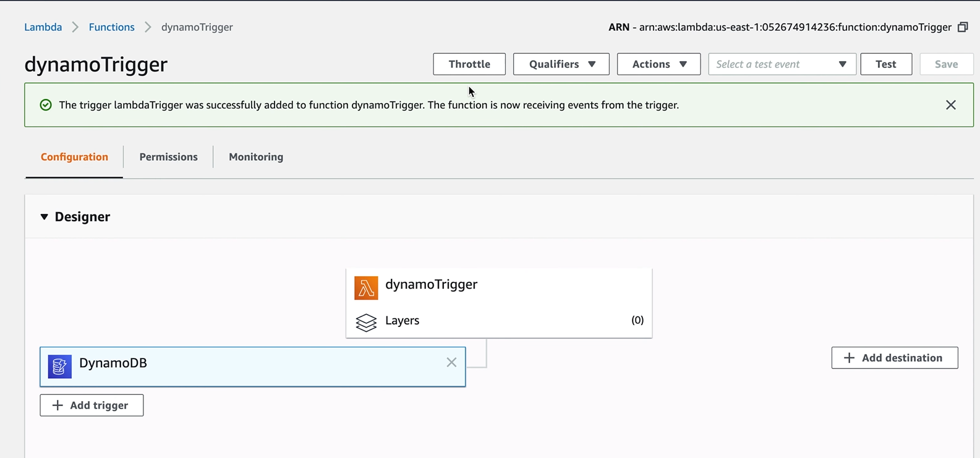Select the Configuration tab
980x458 pixels.
tap(74, 157)
